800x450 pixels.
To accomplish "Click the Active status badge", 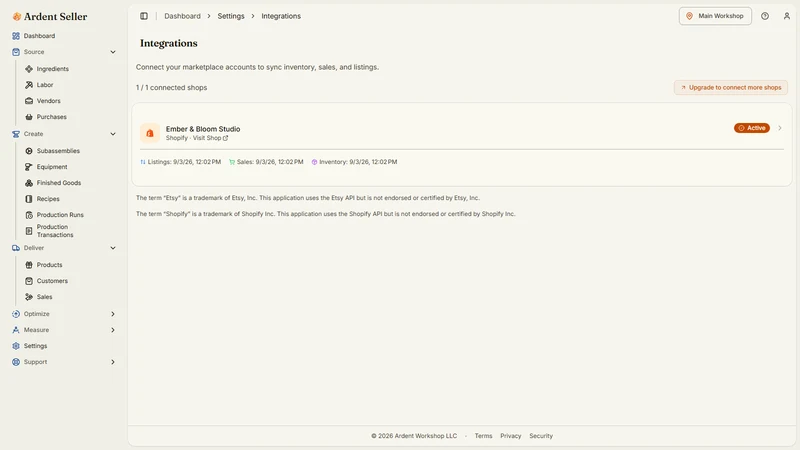I will 752,128.
